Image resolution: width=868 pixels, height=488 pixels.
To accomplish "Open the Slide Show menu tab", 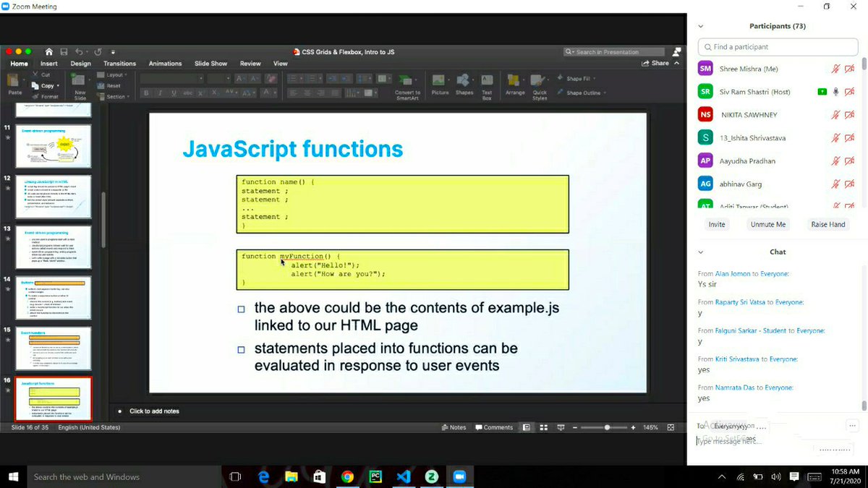I will (x=210, y=64).
